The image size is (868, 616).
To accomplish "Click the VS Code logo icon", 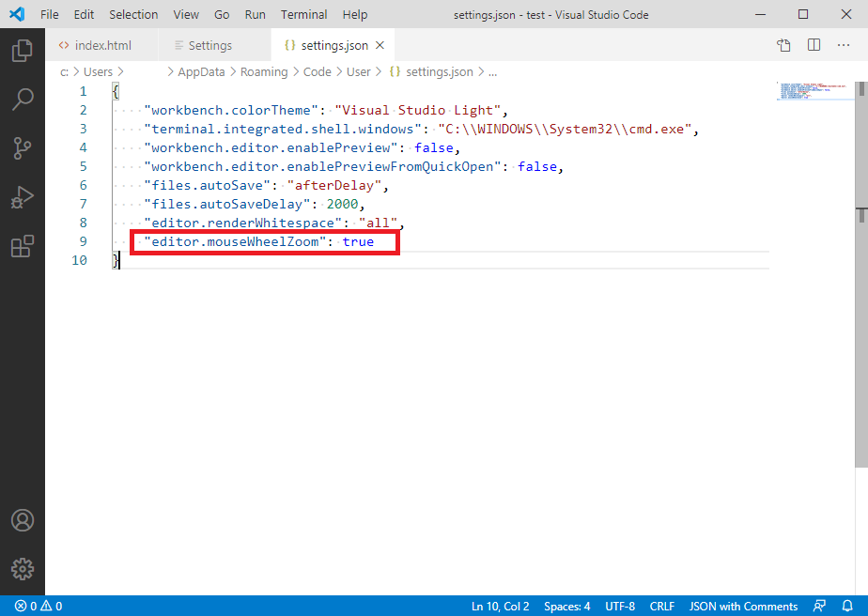I will (x=17, y=14).
